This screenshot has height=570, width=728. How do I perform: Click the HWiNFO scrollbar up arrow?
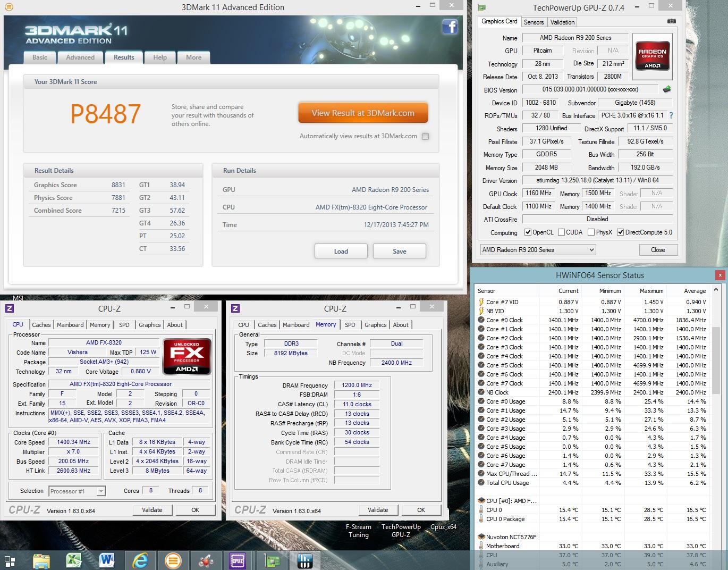click(x=716, y=290)
